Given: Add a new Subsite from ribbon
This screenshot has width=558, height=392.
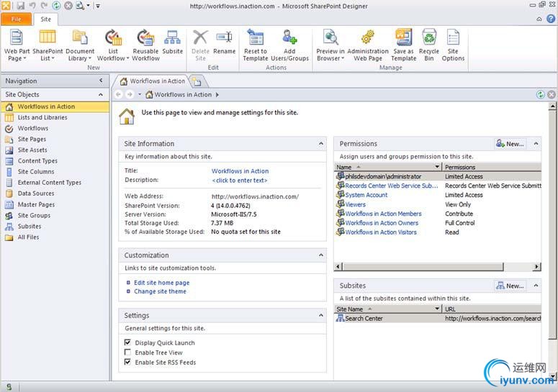Looking at the screenshot, I should 172,42.
